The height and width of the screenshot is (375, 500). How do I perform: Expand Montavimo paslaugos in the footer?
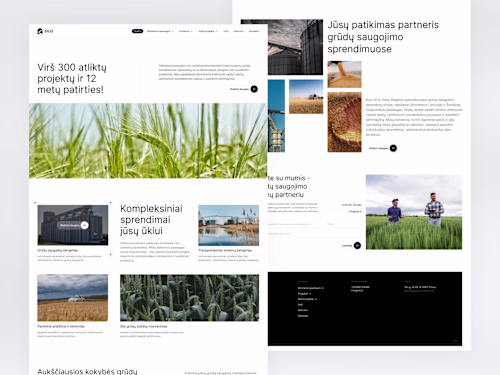(311, 288)
